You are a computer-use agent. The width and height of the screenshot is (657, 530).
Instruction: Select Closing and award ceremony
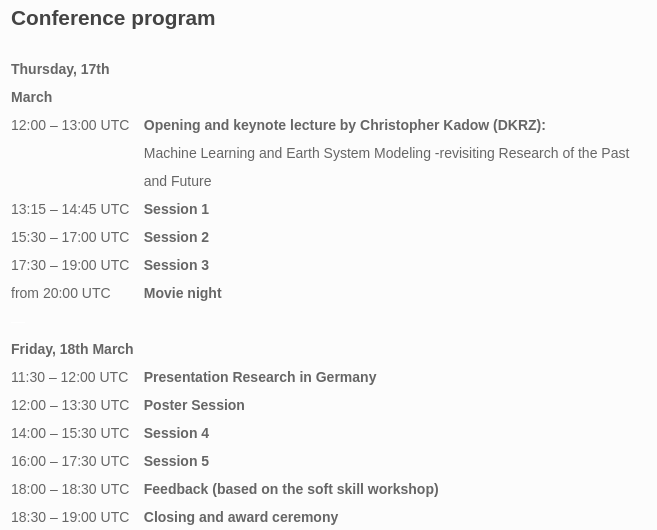[x=240, y=517]
